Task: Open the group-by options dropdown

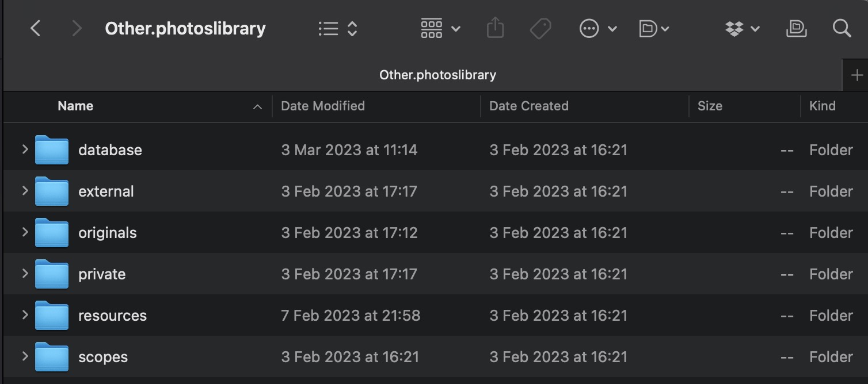Action: click(440, 28)
